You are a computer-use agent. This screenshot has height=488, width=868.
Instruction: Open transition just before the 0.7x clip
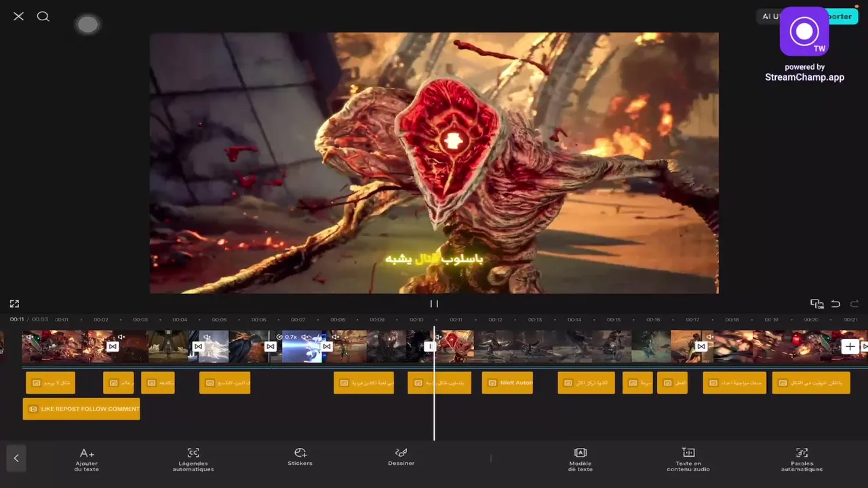tap(271, 346)
